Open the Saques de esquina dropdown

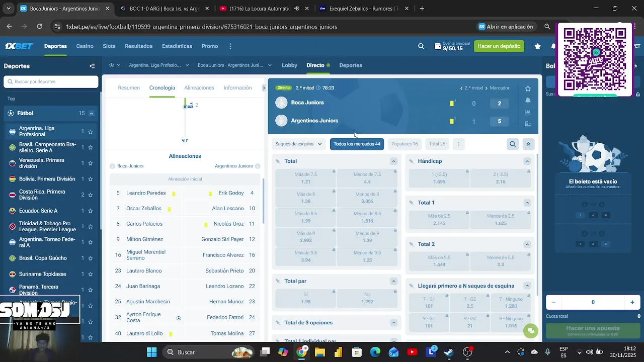(298, 144)
